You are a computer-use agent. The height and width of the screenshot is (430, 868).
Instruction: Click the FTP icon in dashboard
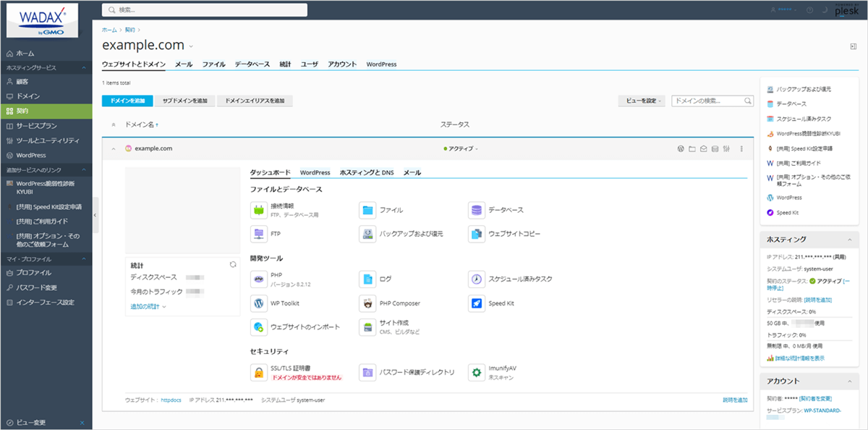pos(259,234)
